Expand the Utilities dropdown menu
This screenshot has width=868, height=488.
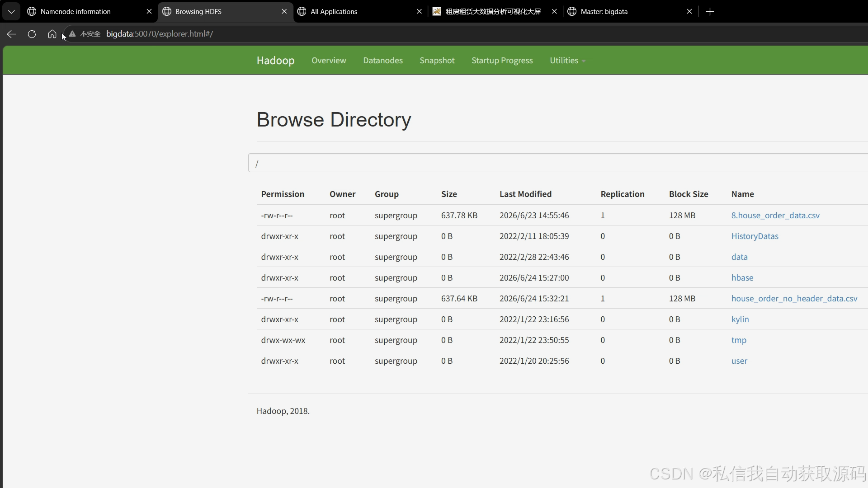point(567,61)
